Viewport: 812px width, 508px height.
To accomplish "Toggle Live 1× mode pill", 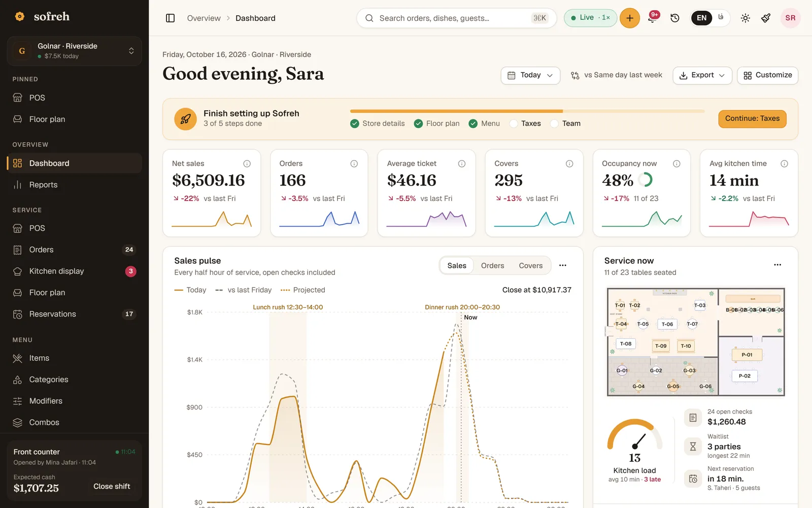I will coord(590,18).
